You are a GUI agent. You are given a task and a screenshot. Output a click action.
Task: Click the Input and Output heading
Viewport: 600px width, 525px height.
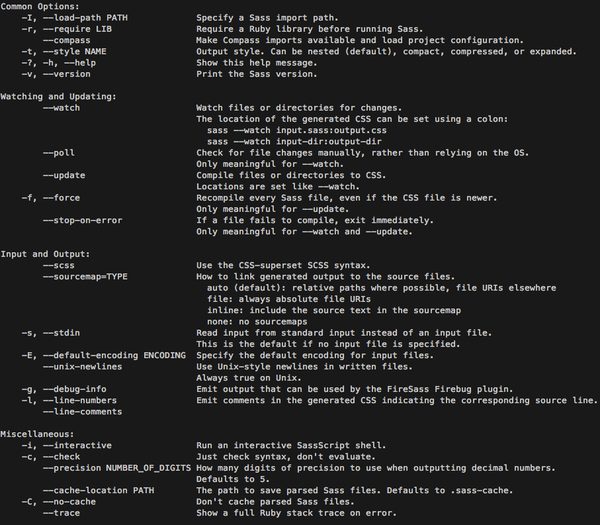[x=45, y=254]
